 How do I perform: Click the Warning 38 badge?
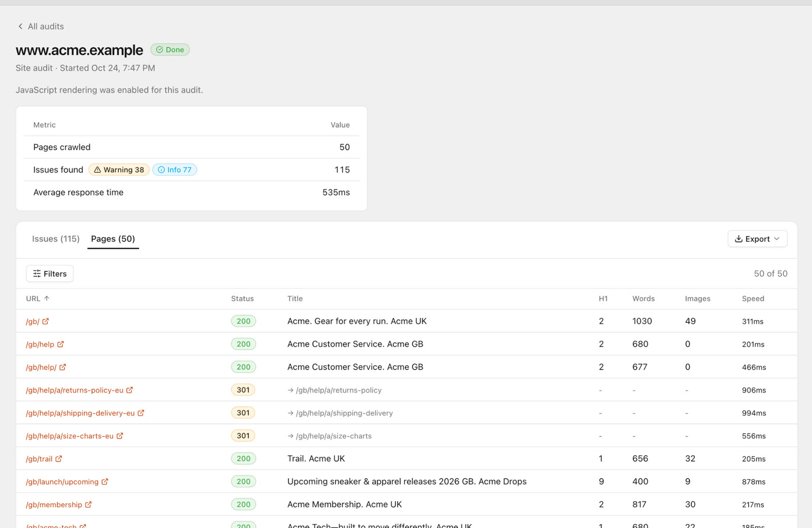click(x=119, y=170)
